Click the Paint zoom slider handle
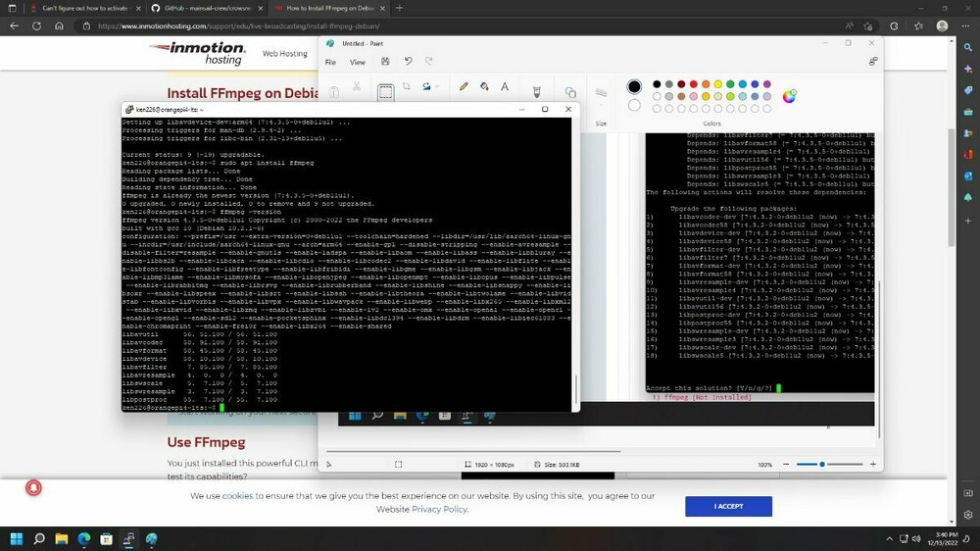Image resolution: width=980 pixels, height=551 pixels. click(x=822, y=464)
